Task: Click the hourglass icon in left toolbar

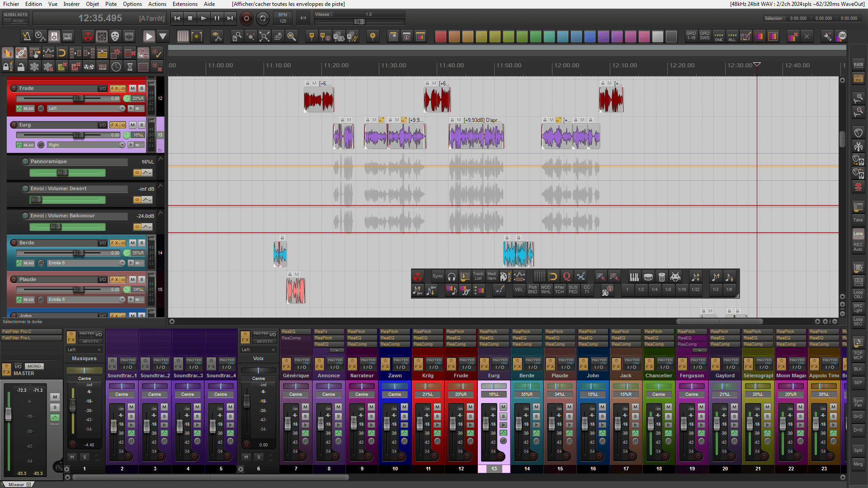Action: click(130, 67)
